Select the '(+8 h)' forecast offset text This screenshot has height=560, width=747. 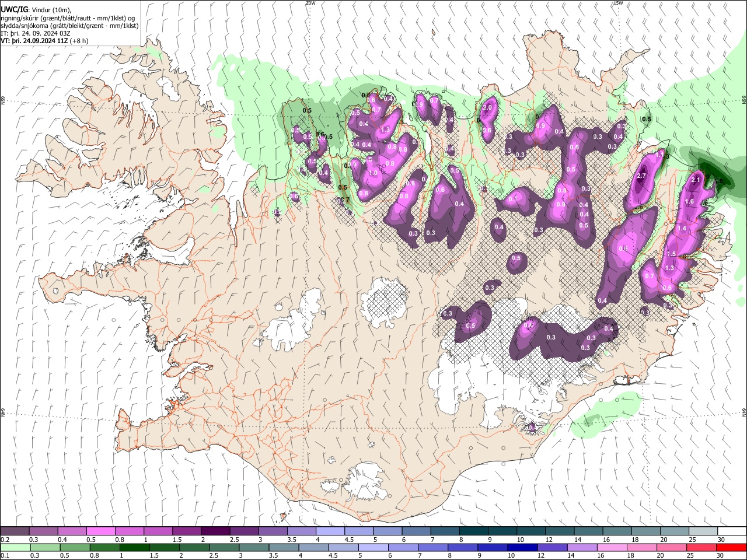[79, 41]
